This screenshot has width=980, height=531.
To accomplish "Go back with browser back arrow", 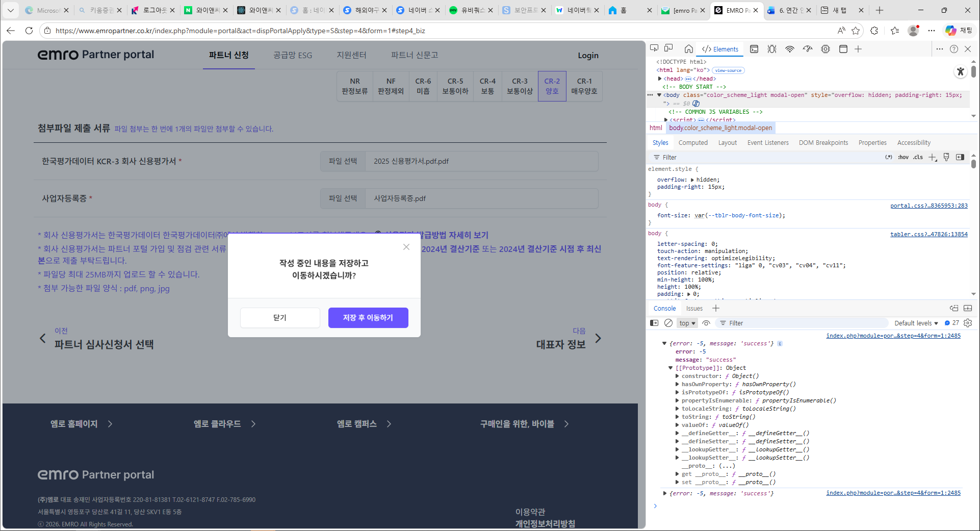I will coord(11,31).
